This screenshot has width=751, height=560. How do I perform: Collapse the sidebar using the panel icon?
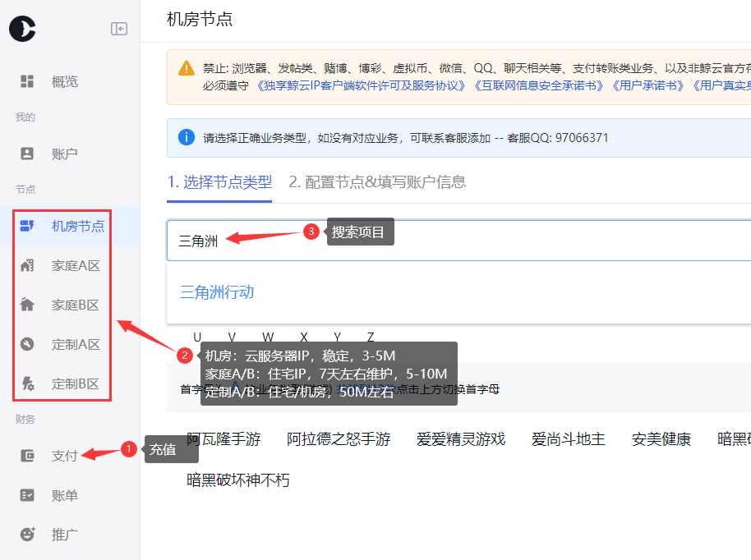[119, 28]
